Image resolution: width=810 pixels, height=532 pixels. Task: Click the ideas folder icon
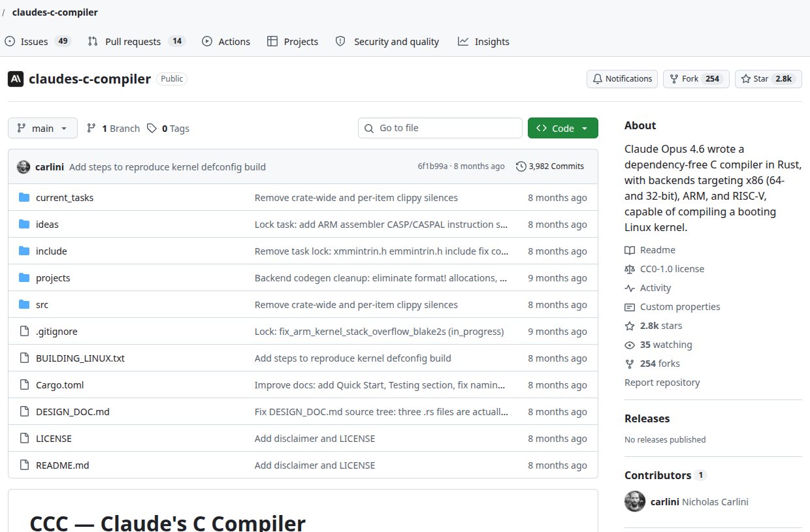point(24,224)
